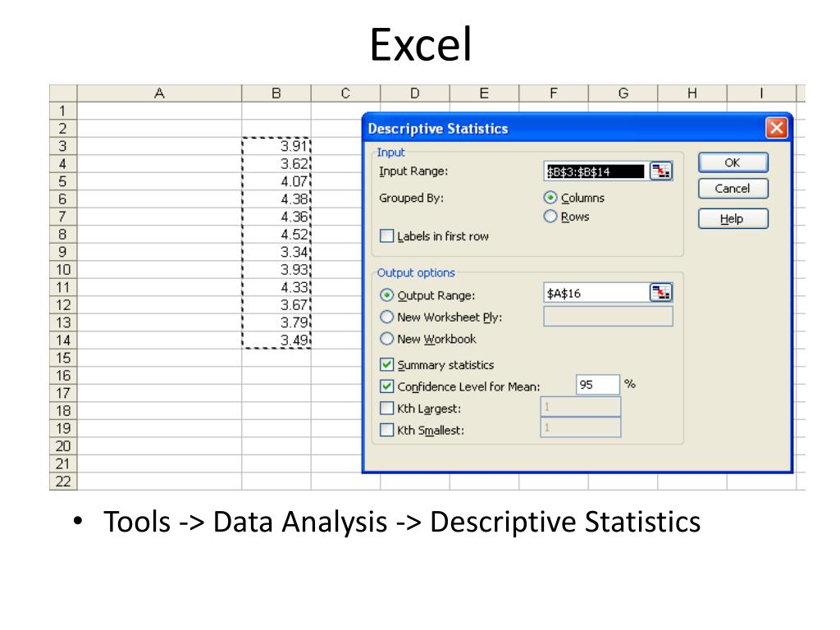Click cell containing 3.62
Screen dimensions: 840x630
276,164
